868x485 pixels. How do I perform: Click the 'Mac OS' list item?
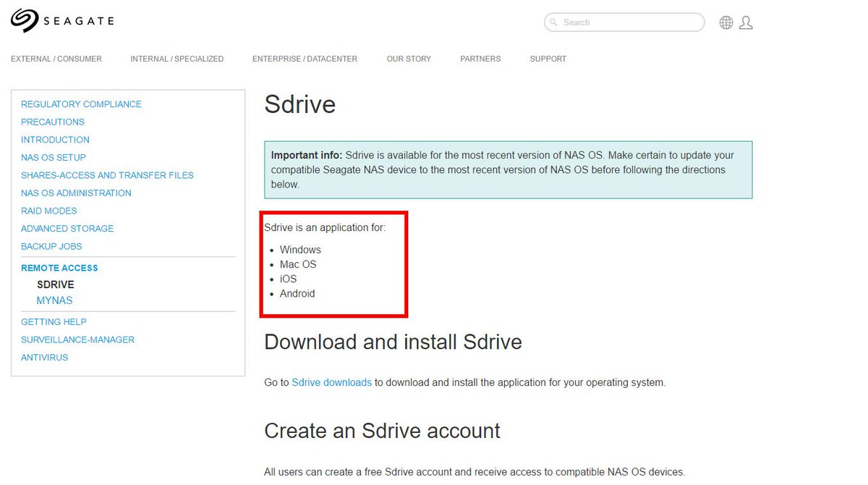coord(298,264)
